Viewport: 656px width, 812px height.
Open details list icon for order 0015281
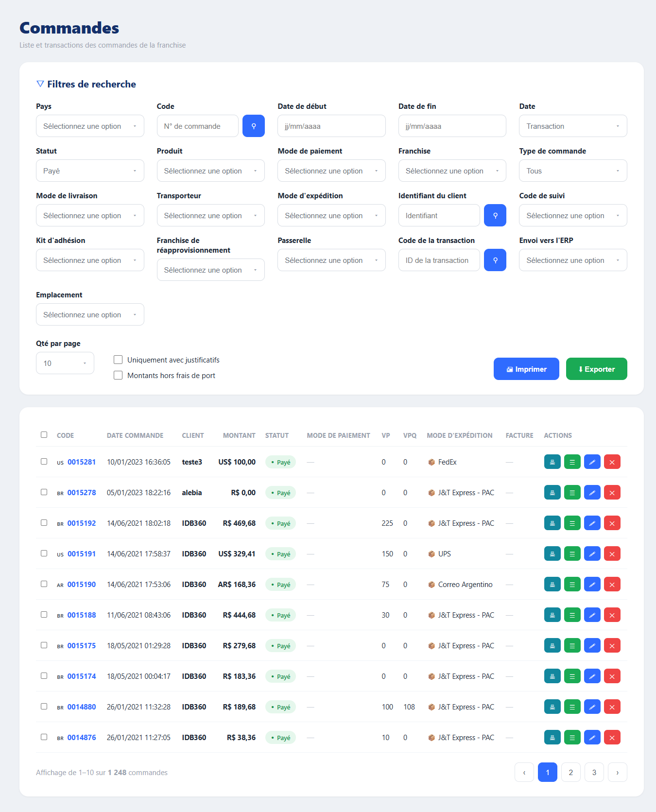572,462
